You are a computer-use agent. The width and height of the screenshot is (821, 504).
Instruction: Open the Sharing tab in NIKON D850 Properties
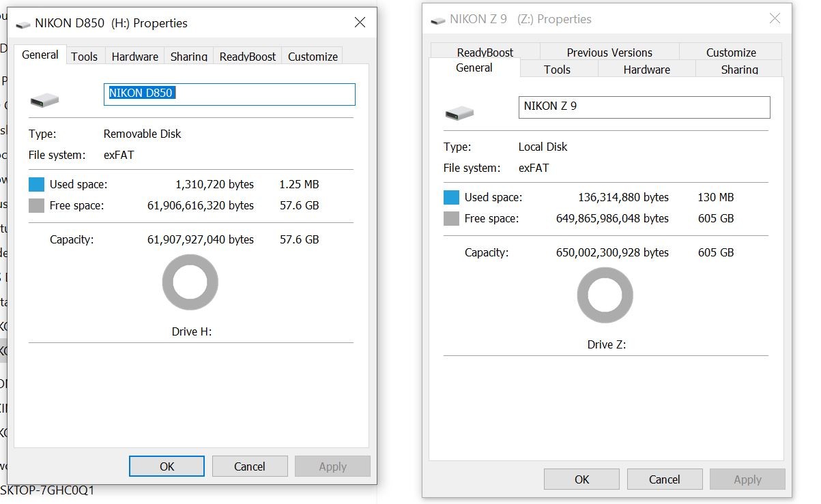point(189,57)
